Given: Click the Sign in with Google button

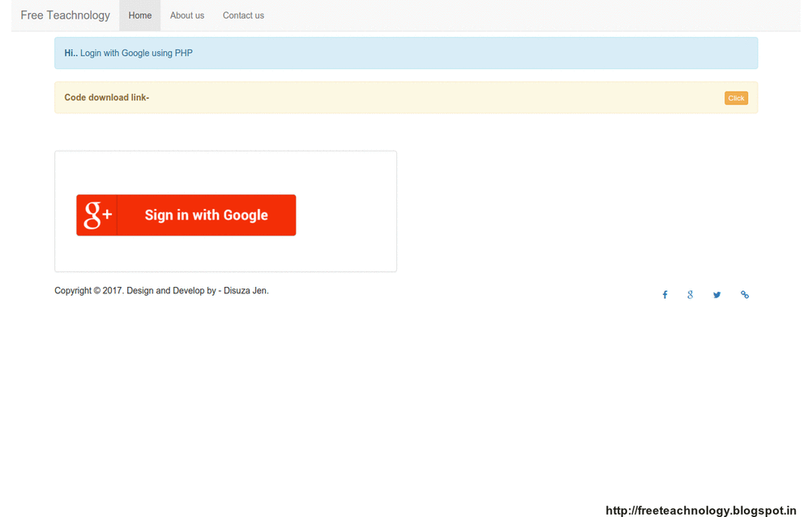Looking at the screenshot, I should pyautogui.click(x=186, y=215).
